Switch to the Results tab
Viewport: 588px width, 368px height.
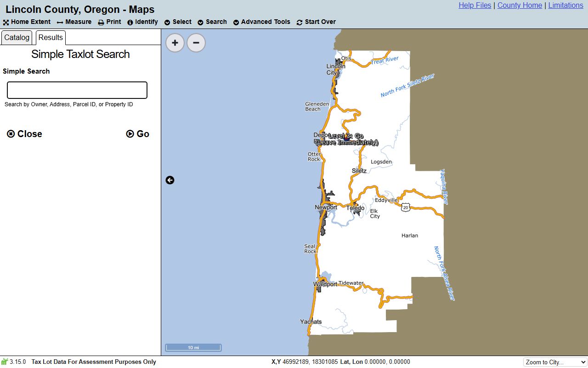point(51,38)
